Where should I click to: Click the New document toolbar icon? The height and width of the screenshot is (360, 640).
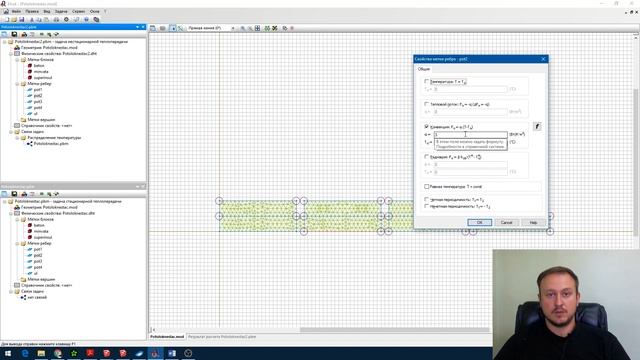tap(7, 20)
